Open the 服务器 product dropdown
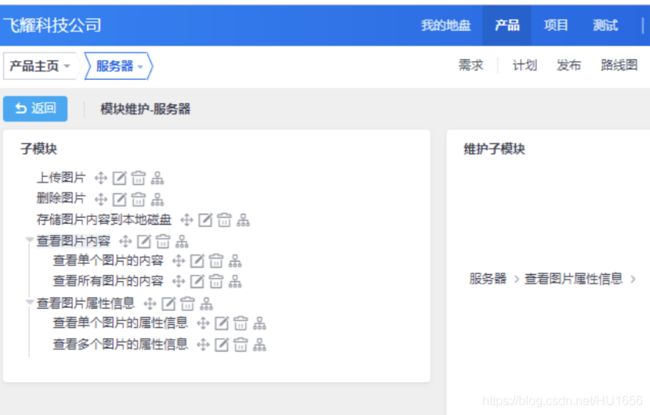Image resolution: width=650 pixels, height=415 pixels. click(119, 66)
